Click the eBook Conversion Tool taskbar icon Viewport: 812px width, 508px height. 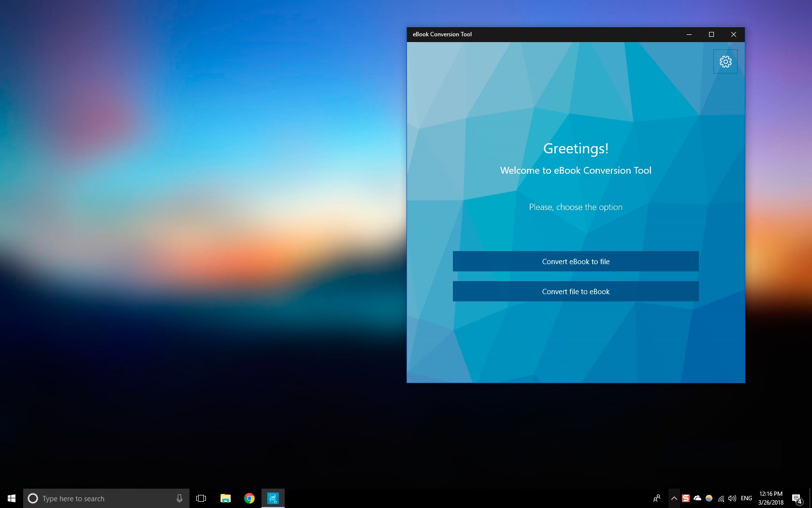(x=273, y=498)
